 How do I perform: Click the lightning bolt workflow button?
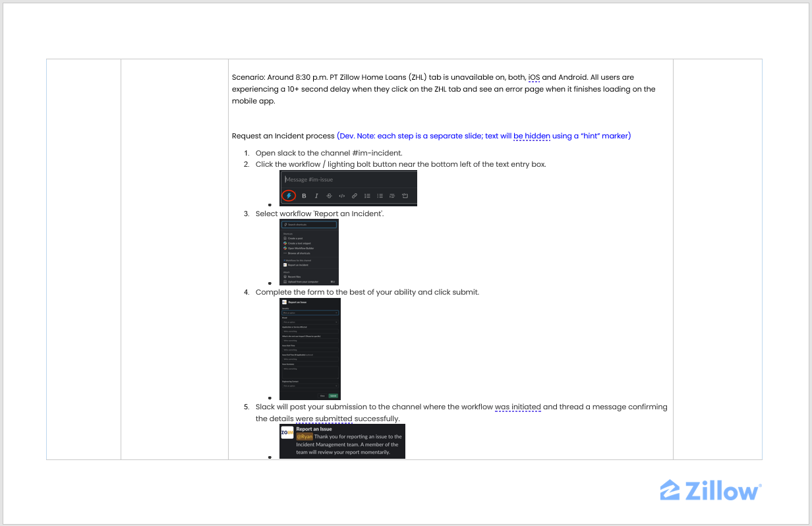pyautogui.click(x=289, y=196)
